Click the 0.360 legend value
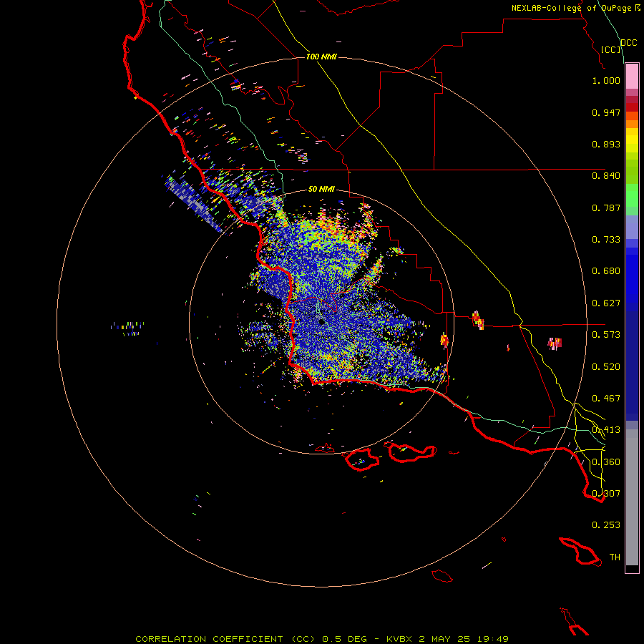This screenshot has height=644, width=644. 606,462
